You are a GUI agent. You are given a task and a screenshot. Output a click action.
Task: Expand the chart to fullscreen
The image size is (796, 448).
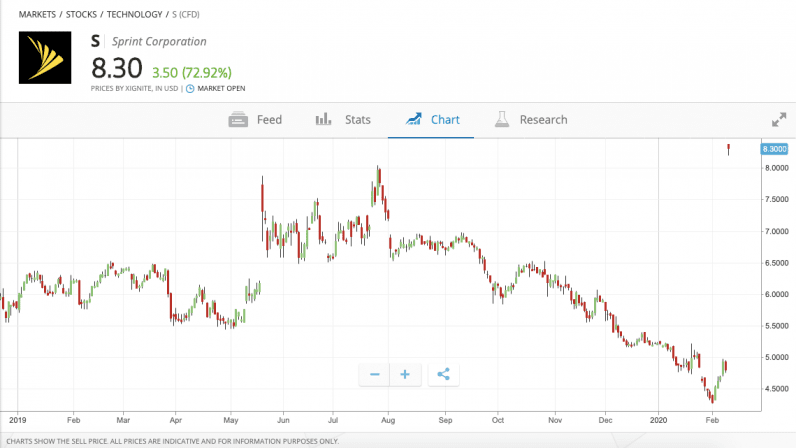[x=779, y=120]
